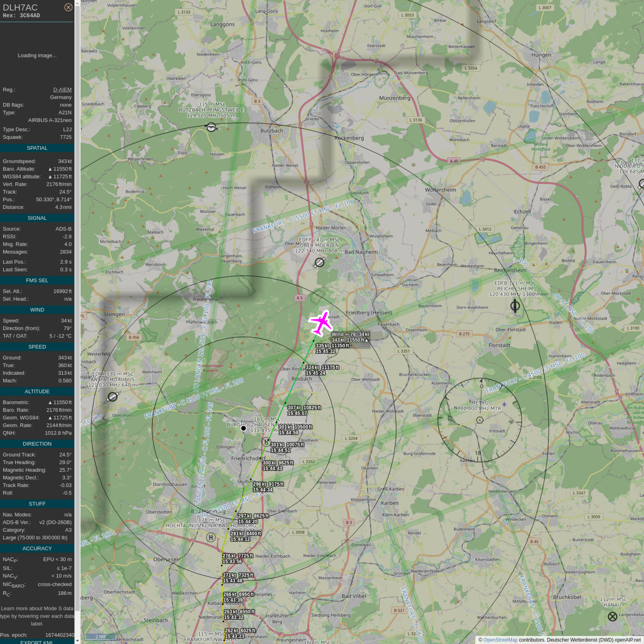Select the 15:43:56 track point label
644x644 pixels.
pyautogui.click(x=233, y=561)
